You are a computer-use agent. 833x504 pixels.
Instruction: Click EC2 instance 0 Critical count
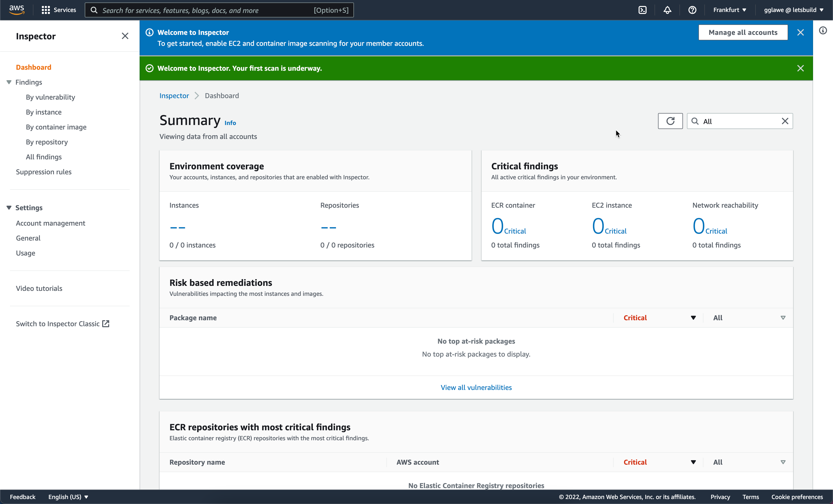click(x=609, y=226)
